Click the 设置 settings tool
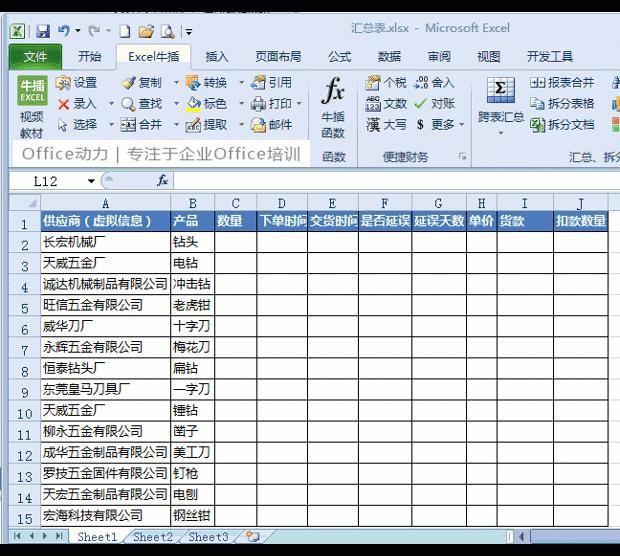This screenshot has width=620, height=556. (77, 83)
